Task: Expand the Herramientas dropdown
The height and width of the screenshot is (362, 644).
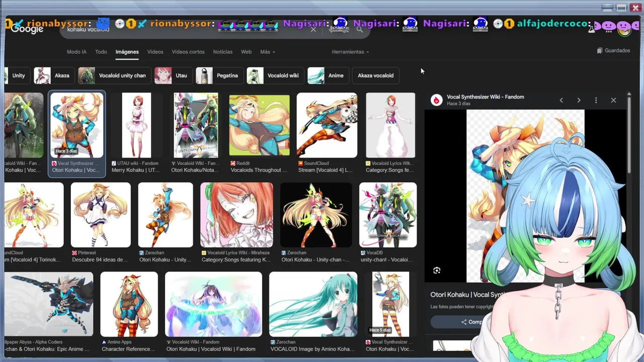Action: point(350,52)
